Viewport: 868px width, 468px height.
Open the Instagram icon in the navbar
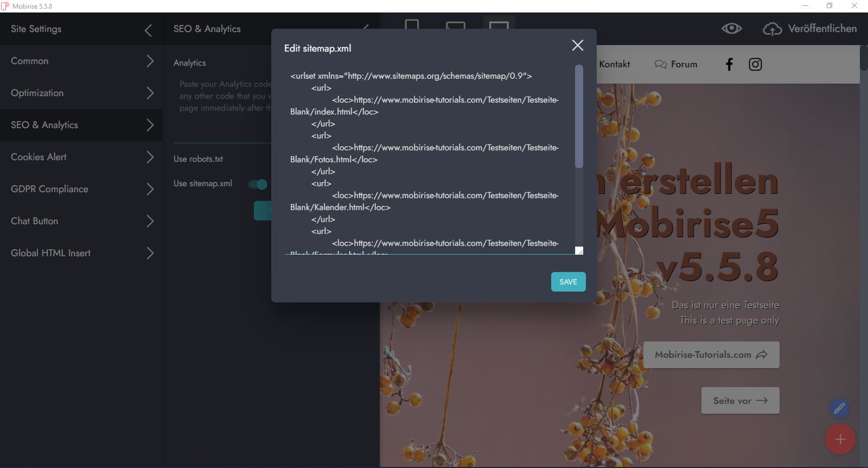(x=755, y=65)
